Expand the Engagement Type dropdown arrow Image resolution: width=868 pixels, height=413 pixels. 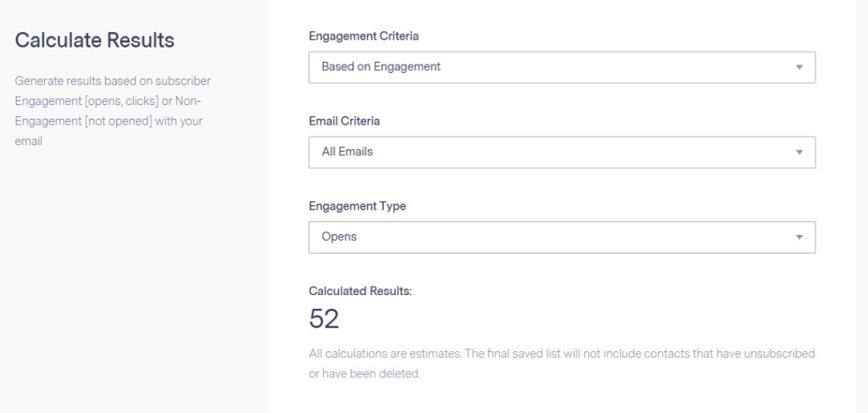tap(798, 237)
